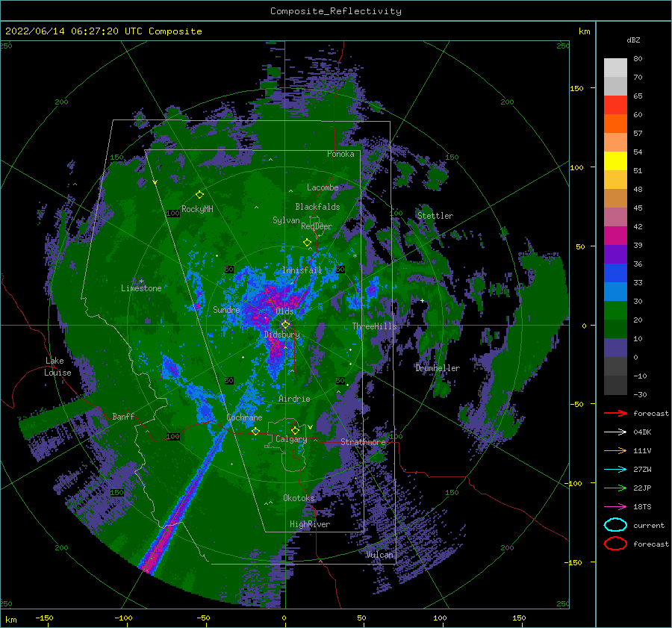Click the Okotoks city label
This screenshot has width=672, height=628.
(299, 498)
